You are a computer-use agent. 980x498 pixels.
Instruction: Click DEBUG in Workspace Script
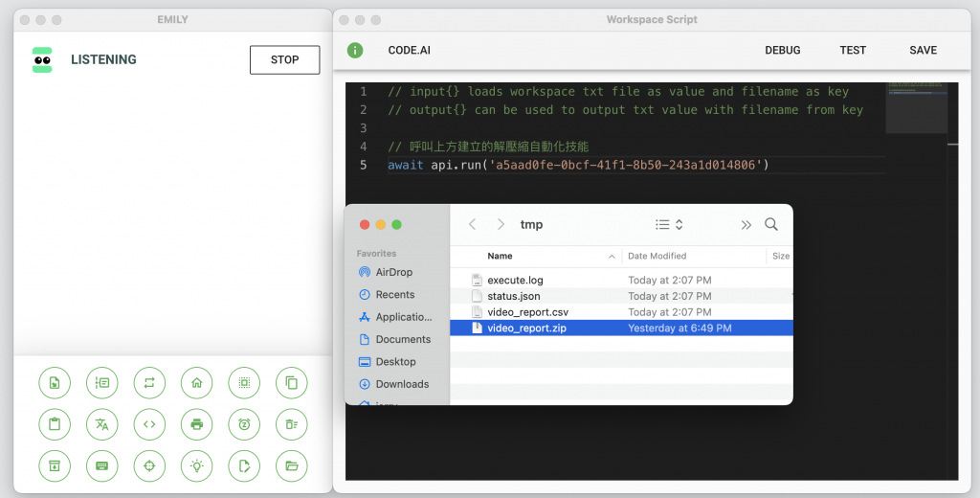[783, 50]
